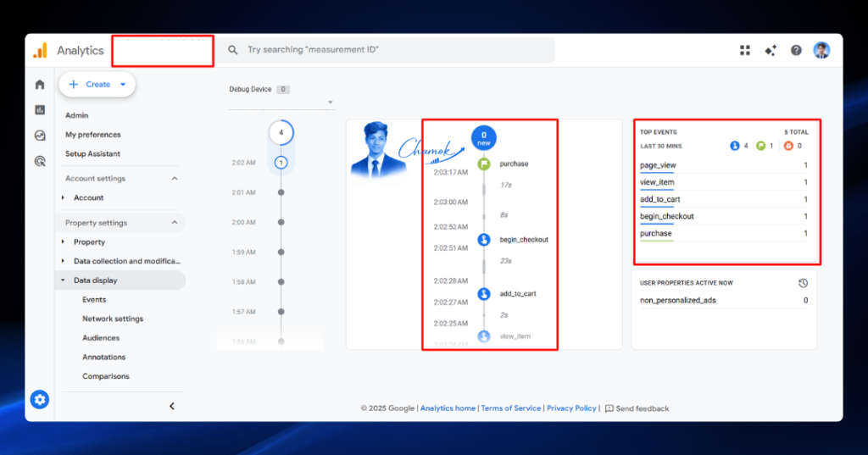Open the Terms of Service link
Viewport: 868px width, 455px height.
tap(510, 408)
